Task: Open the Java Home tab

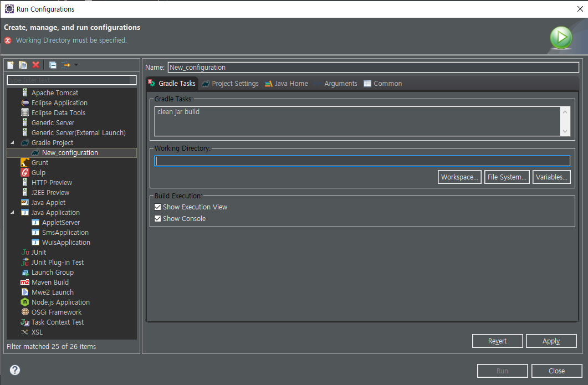Action: (287, 83)
